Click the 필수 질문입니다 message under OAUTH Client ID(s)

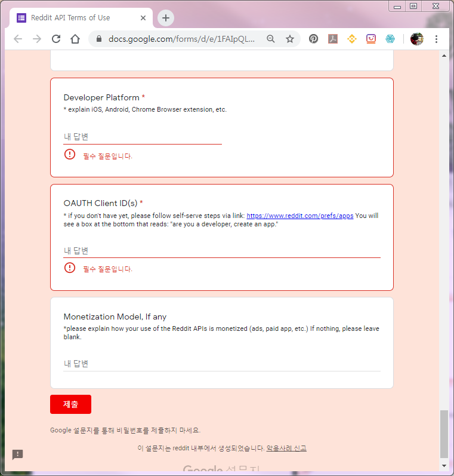pyautogui.click(x=107, y=269)
